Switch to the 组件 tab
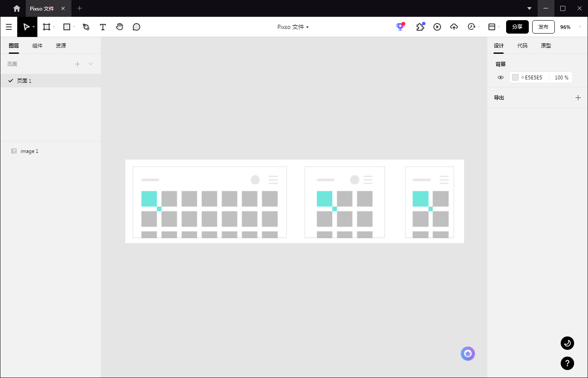Screen dimensions: 588x378 (37, 45)
